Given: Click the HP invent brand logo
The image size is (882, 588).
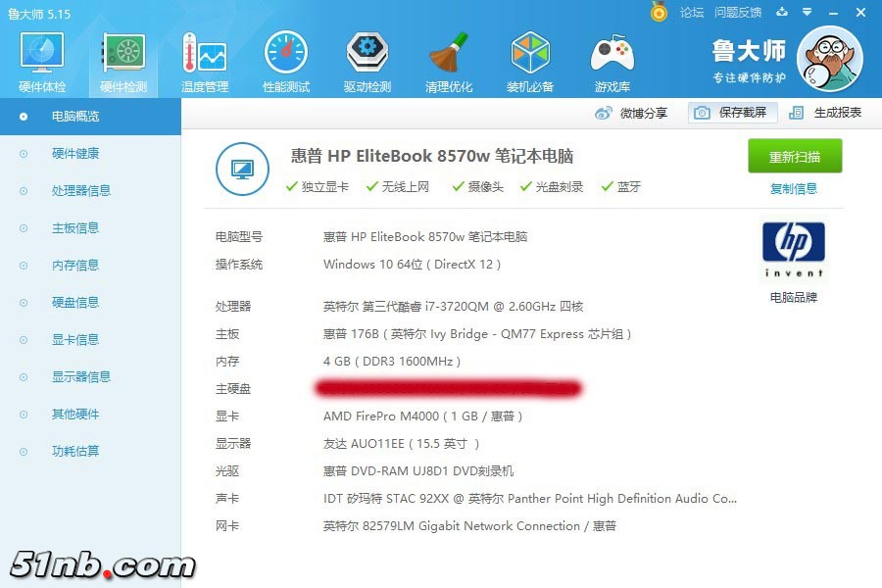Looking at the screenshot, I should point(794,250).
